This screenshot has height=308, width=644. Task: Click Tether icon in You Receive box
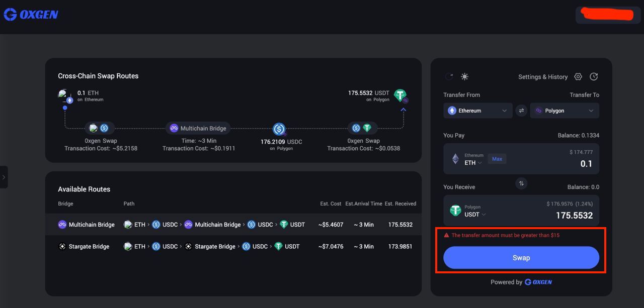(455, 211)
